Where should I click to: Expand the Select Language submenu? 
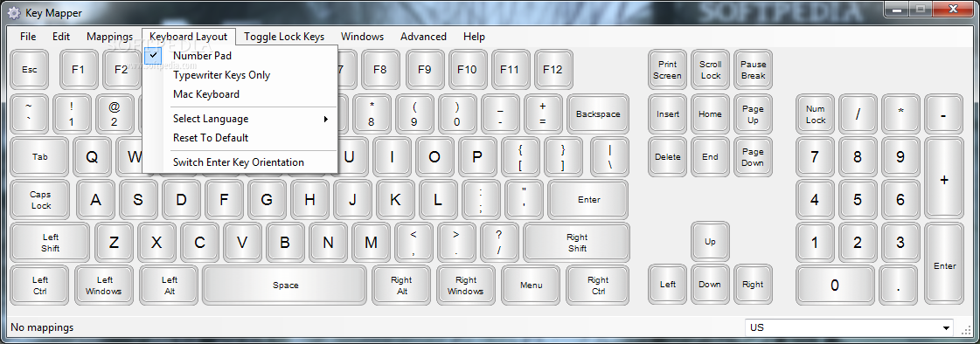(x=240, y=119)
